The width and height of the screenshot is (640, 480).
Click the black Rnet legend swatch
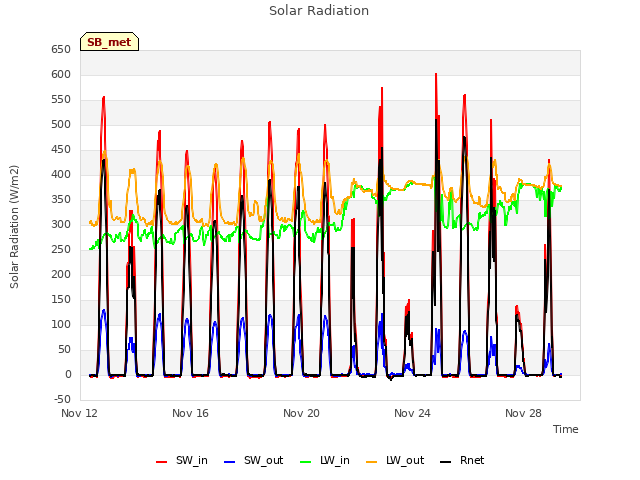coord(446,462)
